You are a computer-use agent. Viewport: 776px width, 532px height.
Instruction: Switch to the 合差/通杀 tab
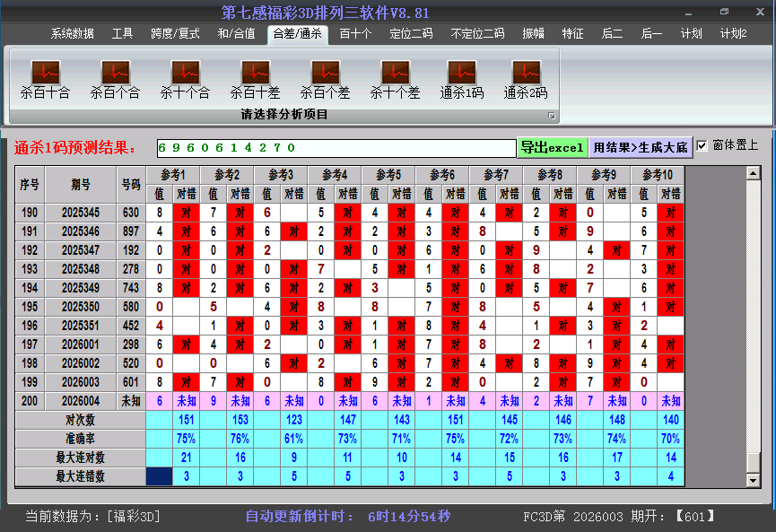(297, 34)
